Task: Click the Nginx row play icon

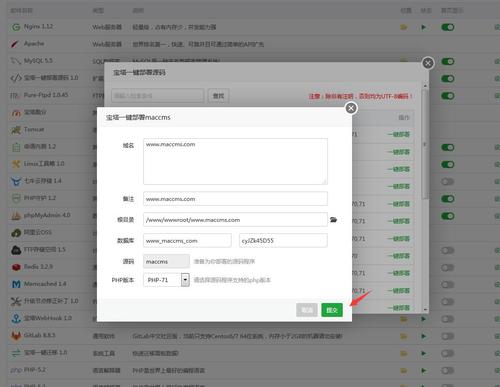Action: click(x=423, y=27)
